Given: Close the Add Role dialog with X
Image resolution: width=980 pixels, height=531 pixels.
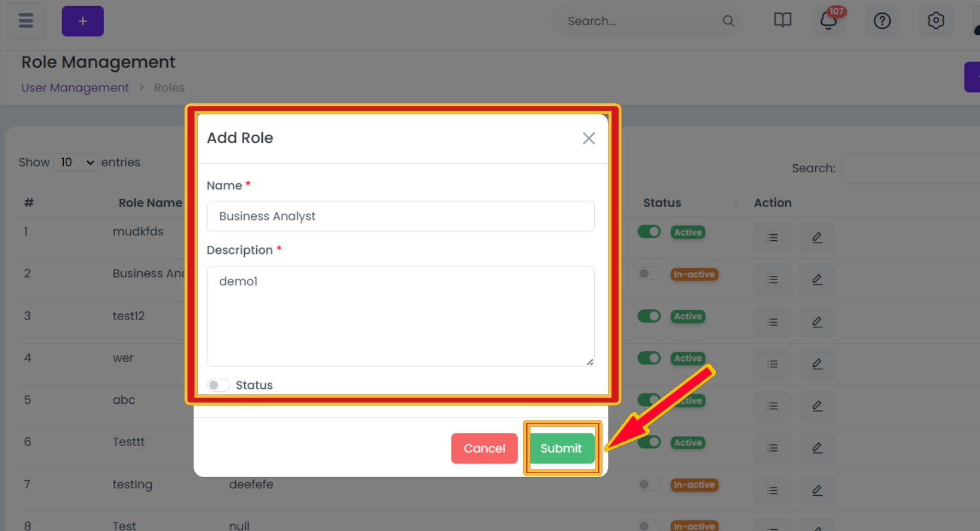Looking at the screenshot, I should click(x=589, y=139).
